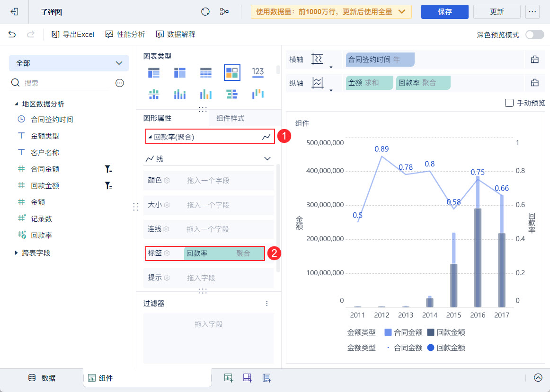Clear 纵轴 fields with the eraser icon

click(534, 83)
